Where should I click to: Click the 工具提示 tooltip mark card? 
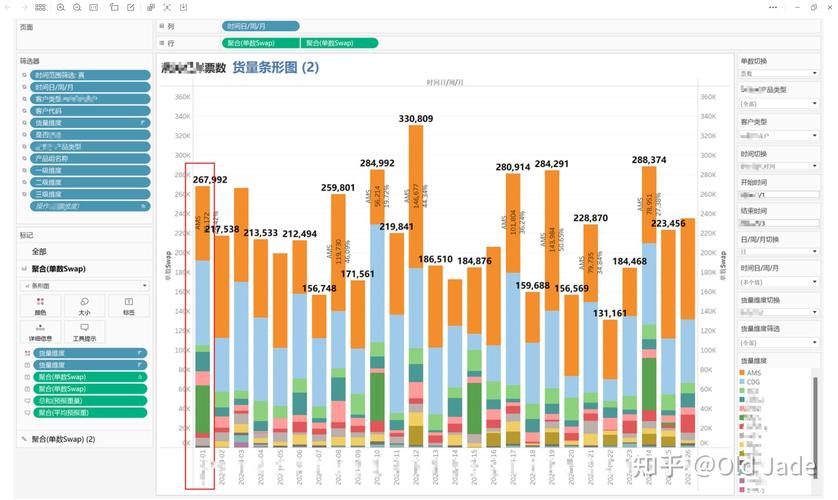[84, 332]
